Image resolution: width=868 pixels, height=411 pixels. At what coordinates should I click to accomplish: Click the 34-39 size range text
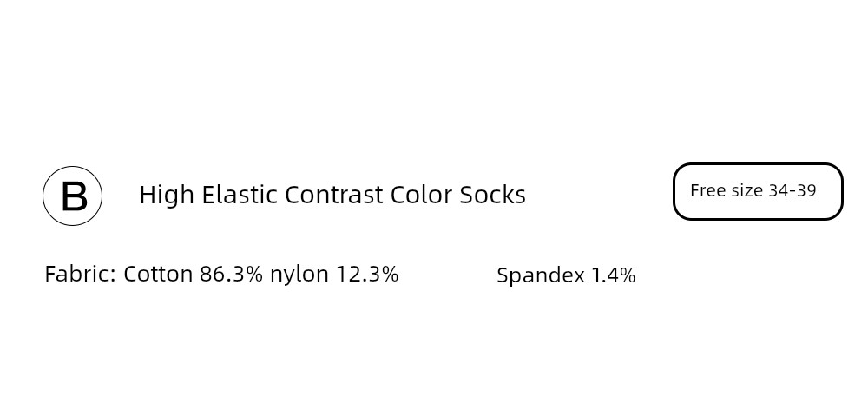(792, 190)
